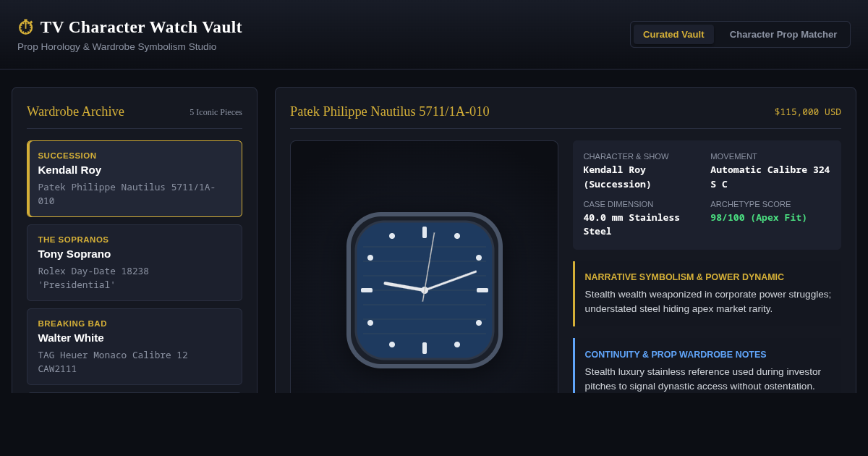Click the '98/100 (Apex Fit)' archetype score
Screen dimensions: 868x456
[x=759, y=217]
